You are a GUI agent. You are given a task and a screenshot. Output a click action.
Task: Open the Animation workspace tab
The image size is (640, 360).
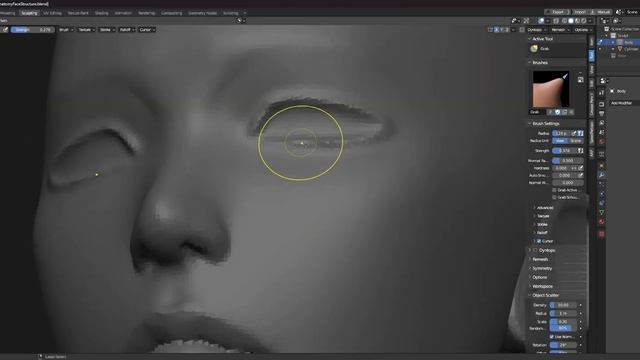[x=123, y=13]
